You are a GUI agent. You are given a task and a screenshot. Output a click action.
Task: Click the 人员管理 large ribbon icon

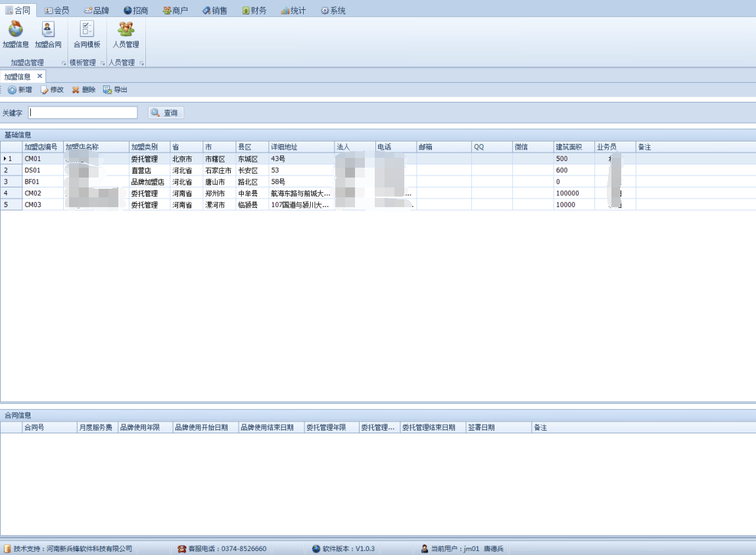(126, 30)
